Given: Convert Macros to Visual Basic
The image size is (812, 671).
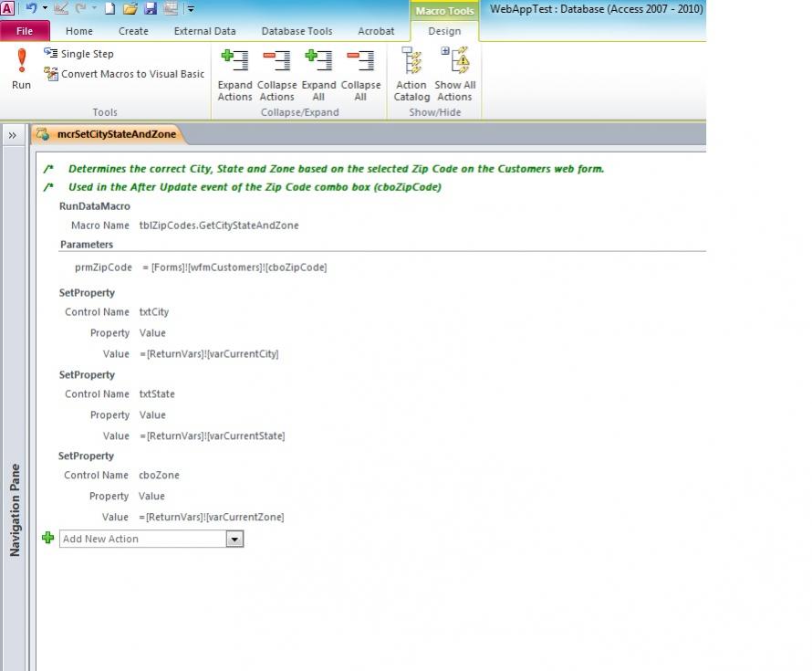Looking at the screenshot, I should [124, 74].
